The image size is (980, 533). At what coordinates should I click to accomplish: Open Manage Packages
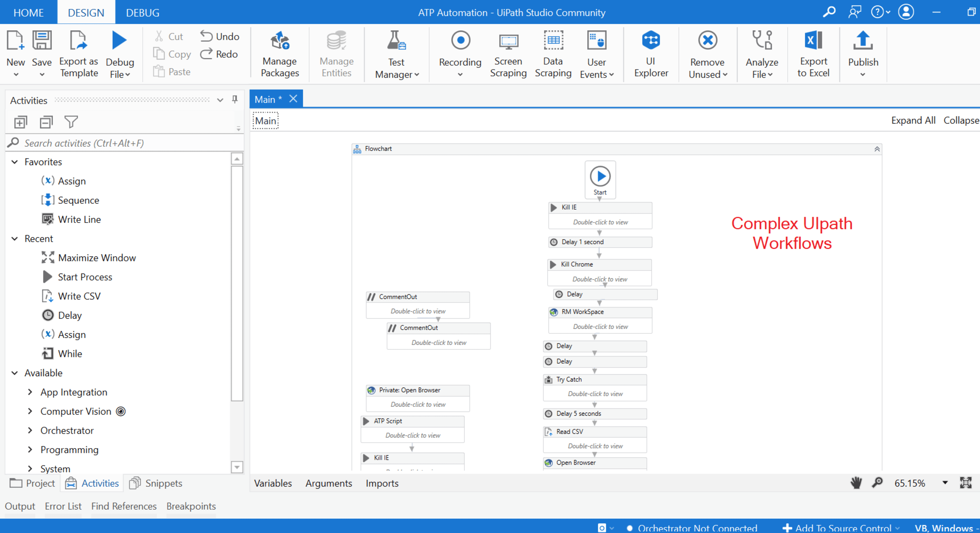[280, 54]
